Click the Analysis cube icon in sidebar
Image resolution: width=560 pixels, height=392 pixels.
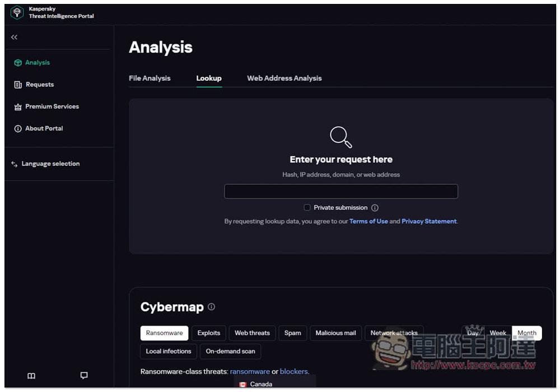18,63
